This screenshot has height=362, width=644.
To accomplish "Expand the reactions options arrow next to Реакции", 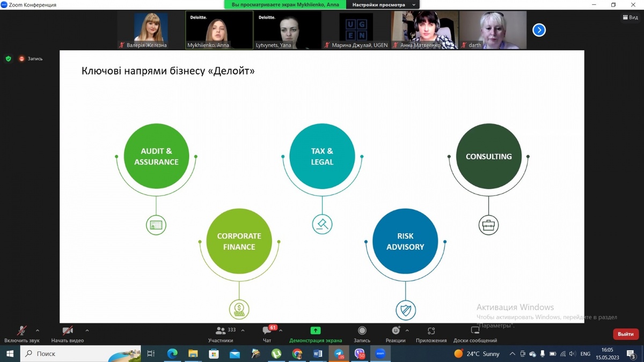I will coord(407,330).
